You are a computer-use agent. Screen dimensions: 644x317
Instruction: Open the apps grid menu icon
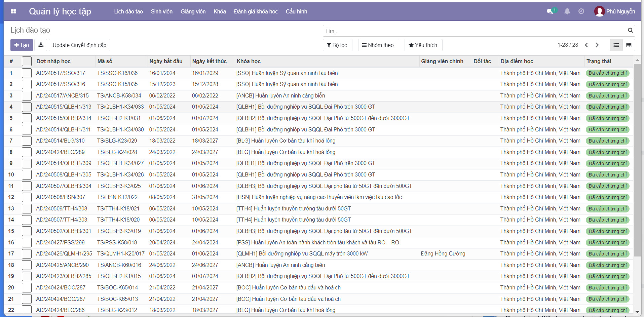point(13,11)
